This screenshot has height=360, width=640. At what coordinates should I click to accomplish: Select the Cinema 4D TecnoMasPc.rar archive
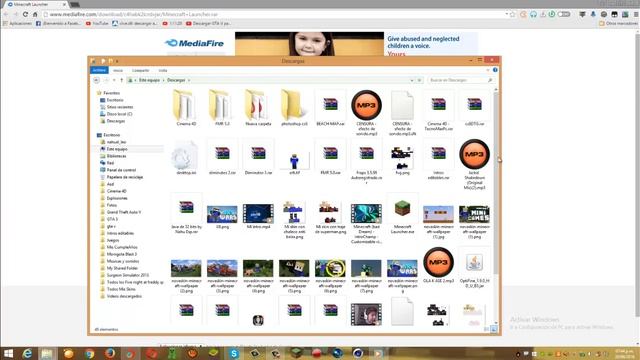coord(438,110)
